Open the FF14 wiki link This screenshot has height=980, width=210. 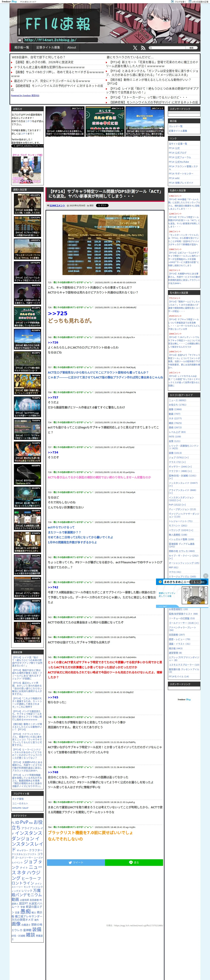(x=174, y=178)
